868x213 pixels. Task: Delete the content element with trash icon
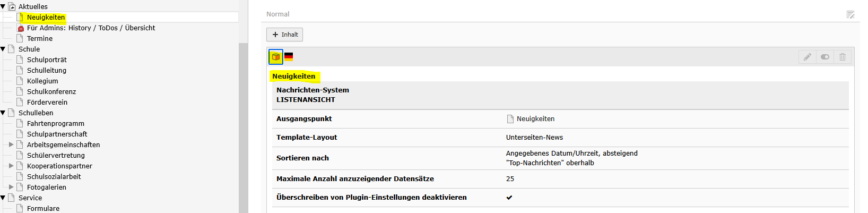tap(843, 57)
